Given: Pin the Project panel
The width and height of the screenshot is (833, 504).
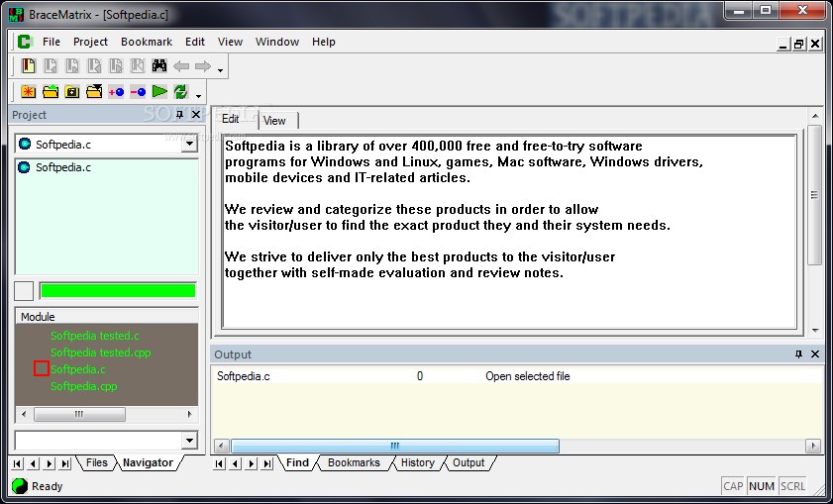Looking at the screenshot, I should point(179,114).
